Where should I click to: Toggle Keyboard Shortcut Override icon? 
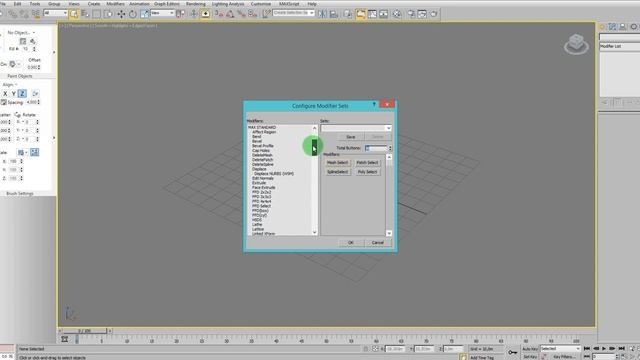click(205, 14)
